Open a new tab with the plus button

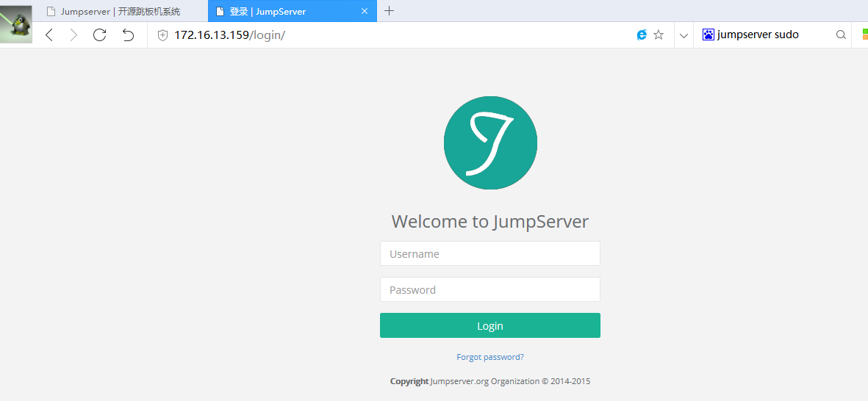[x=389, y=10]
